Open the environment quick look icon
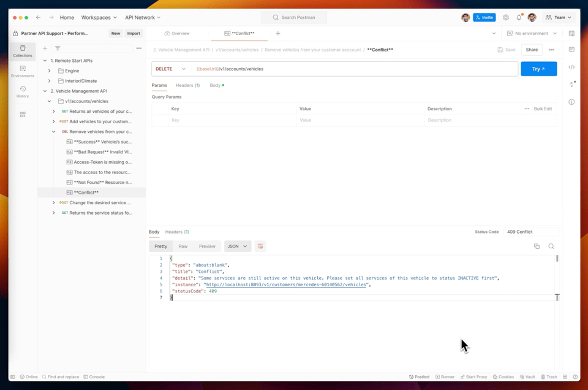Image resolution: width=588 pixels, height=390 pixels. pyautogui.click(x=571, y=33)
